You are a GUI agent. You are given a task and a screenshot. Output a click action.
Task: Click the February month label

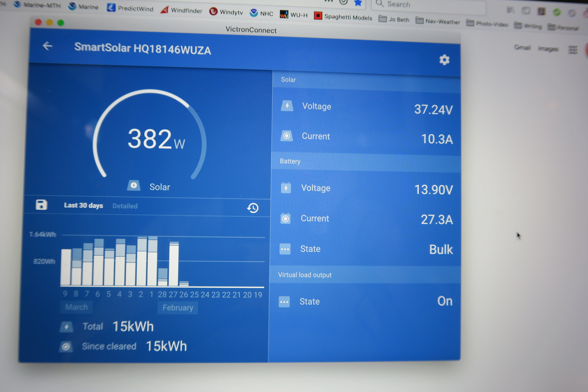[x=178, y=308]
